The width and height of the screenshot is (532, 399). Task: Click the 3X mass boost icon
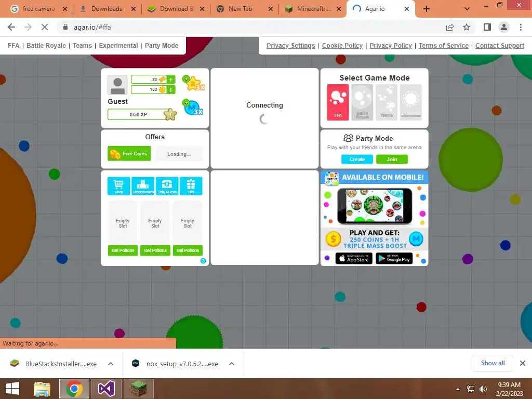[x=193, y=108]
